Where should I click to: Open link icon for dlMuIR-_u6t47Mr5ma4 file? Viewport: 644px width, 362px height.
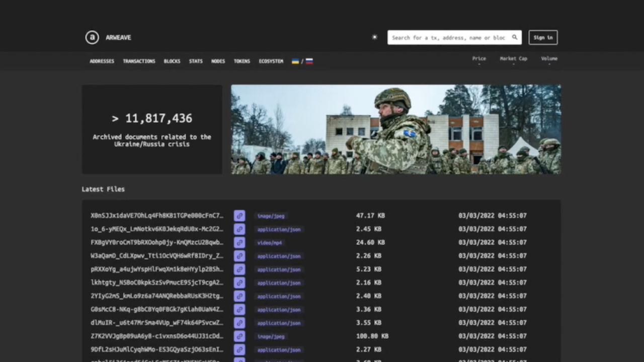(x=239, y=323)
